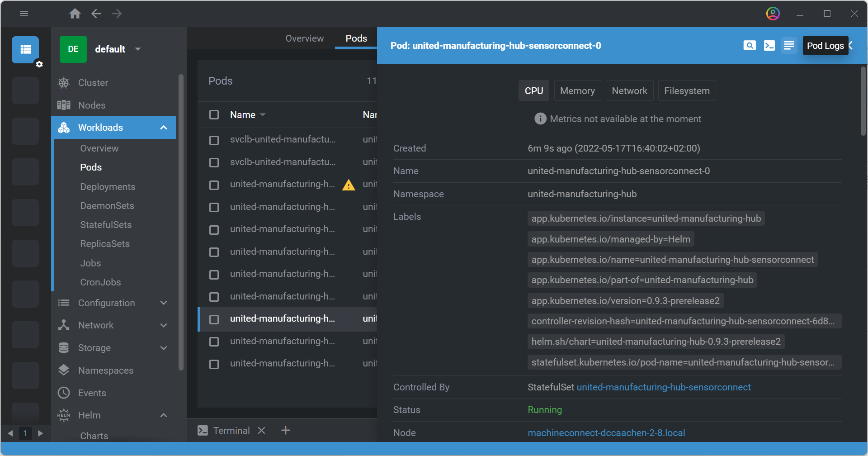This screenshot has height=456, width=868.
Task: Open the pod shell terminal icon
Action: point(769,46)
